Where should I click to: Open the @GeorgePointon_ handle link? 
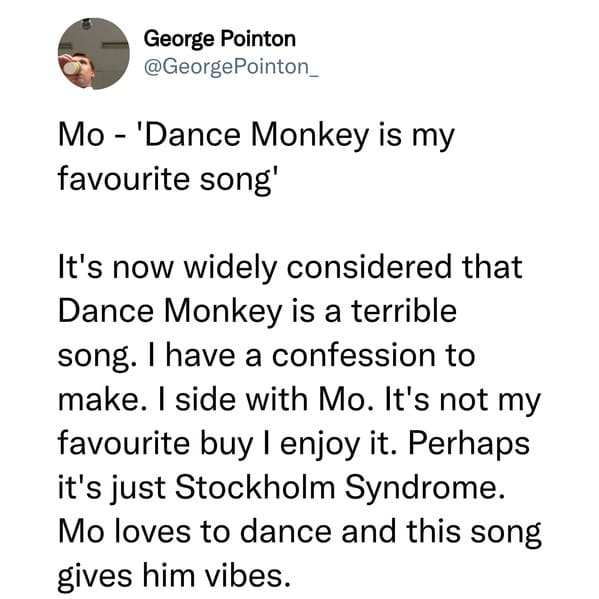click(x=231, y=67)
